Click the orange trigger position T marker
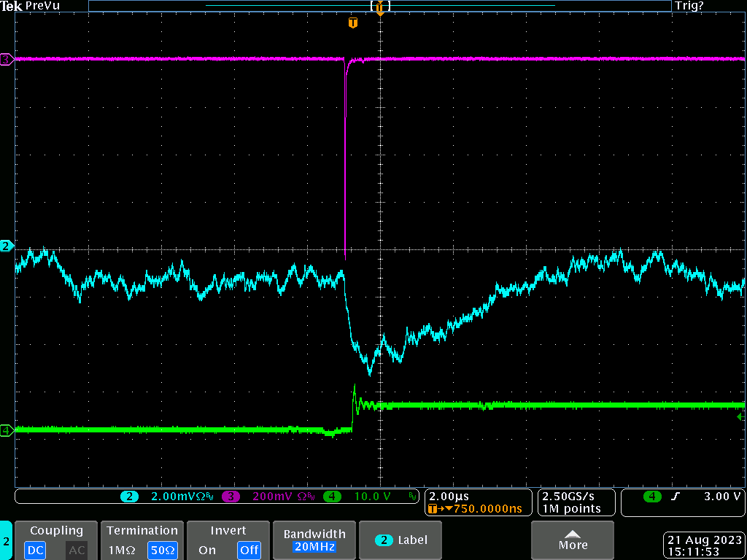This screenshot has height=560, width=747. [353, 23]
